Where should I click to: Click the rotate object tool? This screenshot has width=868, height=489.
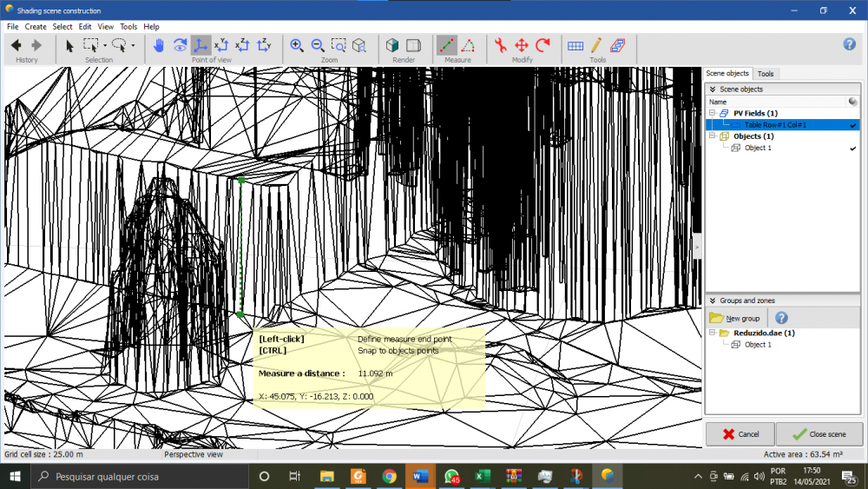pyautogui.click(x=543, y=45)
